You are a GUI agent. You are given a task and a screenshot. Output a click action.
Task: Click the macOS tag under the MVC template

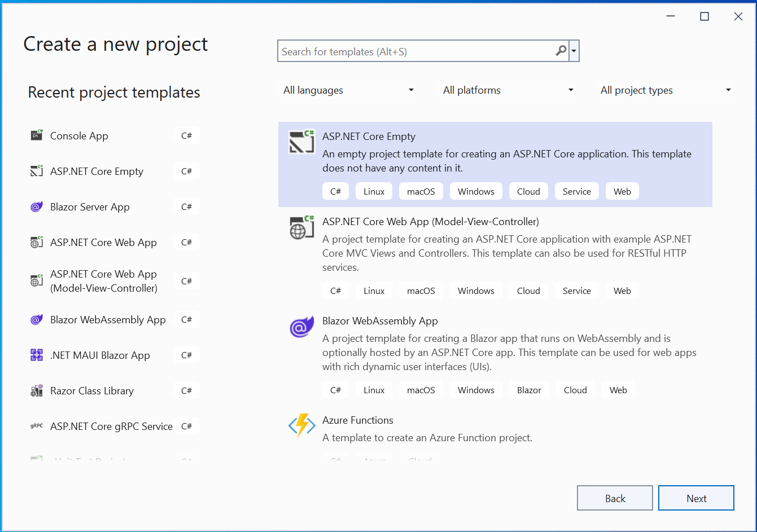coord(421,291)
